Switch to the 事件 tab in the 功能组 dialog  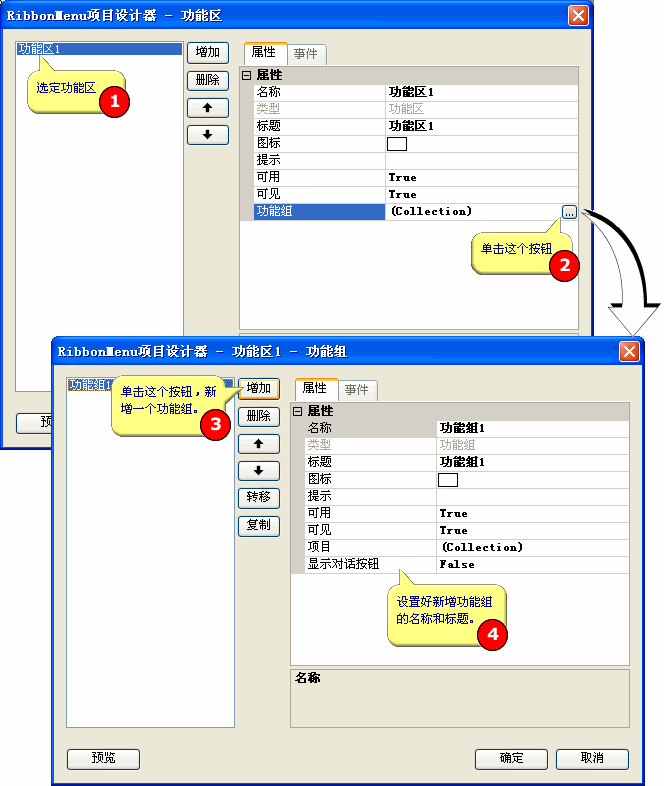355,389
